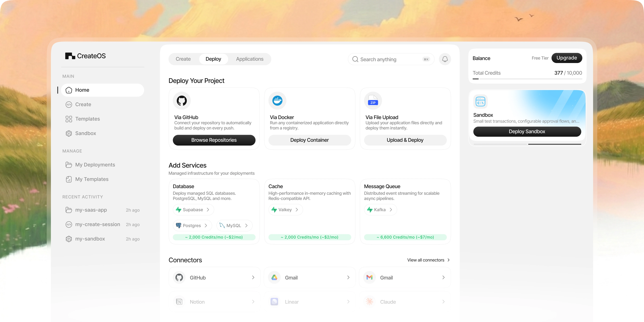The height and width of the screenshot is (322, 644).
Task: Open the My Deployments folder icon
Action: click(x=69, y=165)
